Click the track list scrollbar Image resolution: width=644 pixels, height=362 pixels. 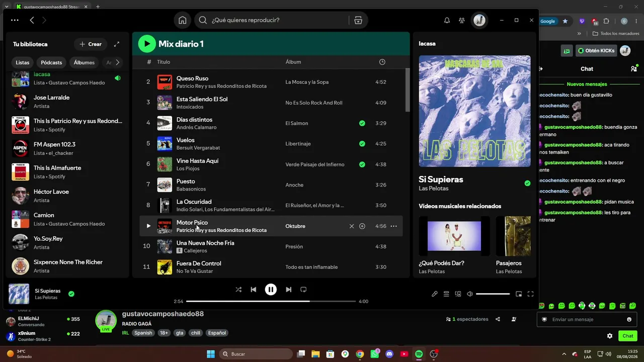(408, 89)
